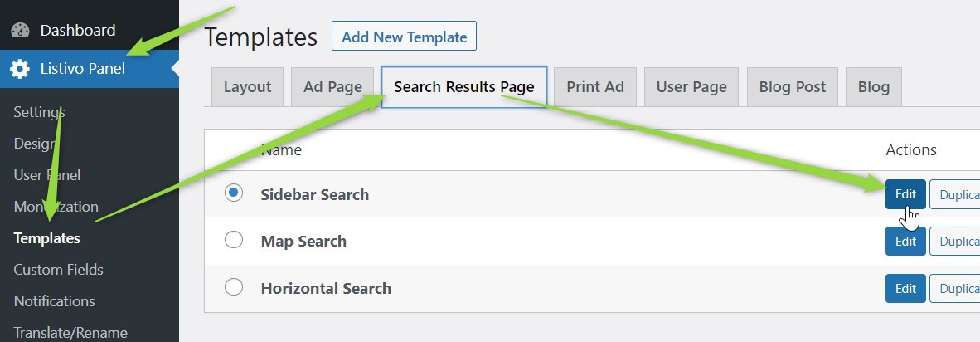Open the Ad Page tab
This screenshot has height=342, width=980.
click(x=332, y=87)
